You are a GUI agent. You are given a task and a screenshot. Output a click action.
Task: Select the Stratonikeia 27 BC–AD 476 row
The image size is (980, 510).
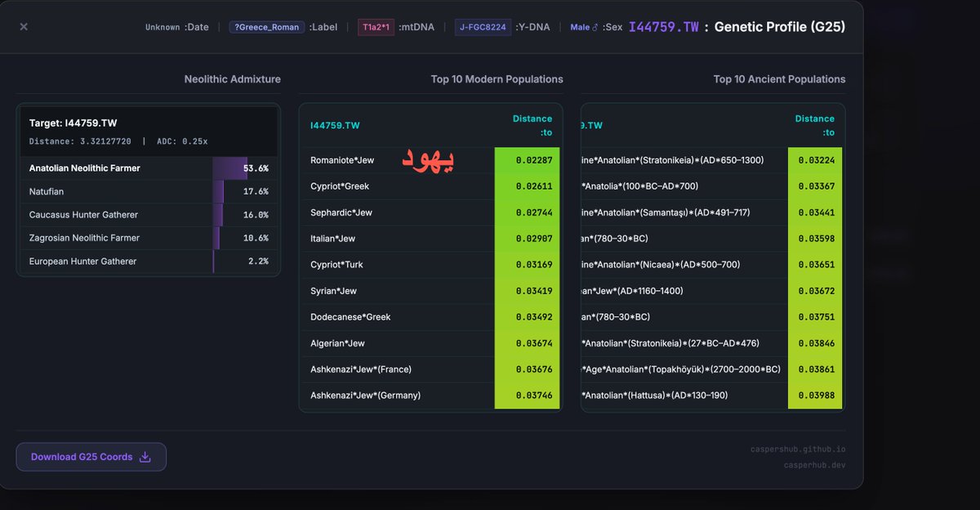point(713,343)
